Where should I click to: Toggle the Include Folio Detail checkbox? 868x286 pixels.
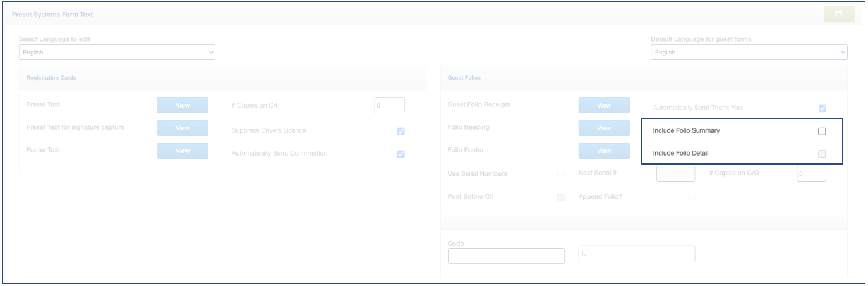tap(822, 154)
